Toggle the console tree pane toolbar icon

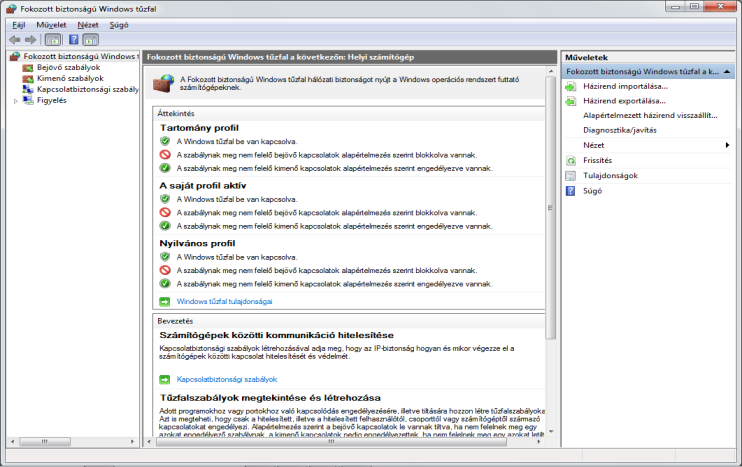point(53,40)
